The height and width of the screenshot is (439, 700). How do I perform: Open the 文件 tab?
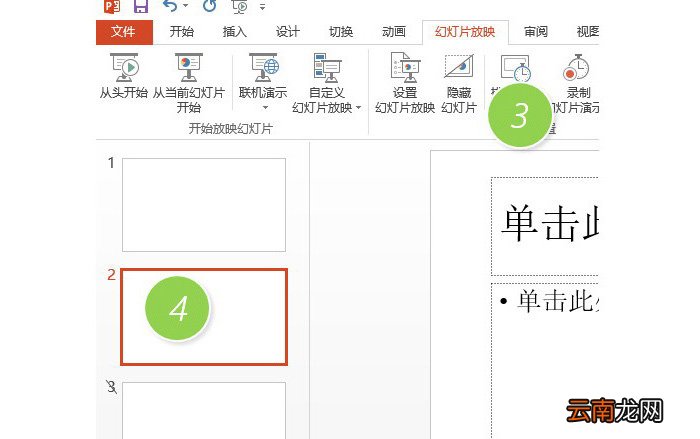124,32
